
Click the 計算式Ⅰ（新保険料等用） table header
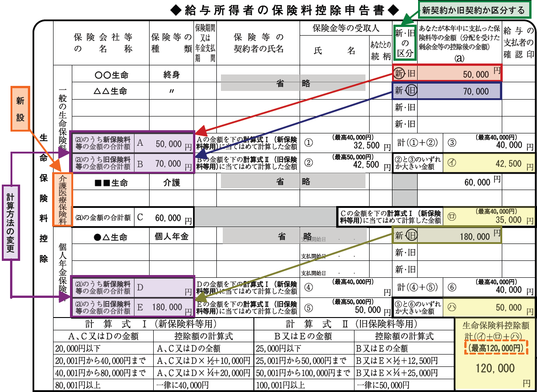tap(153, 324)
